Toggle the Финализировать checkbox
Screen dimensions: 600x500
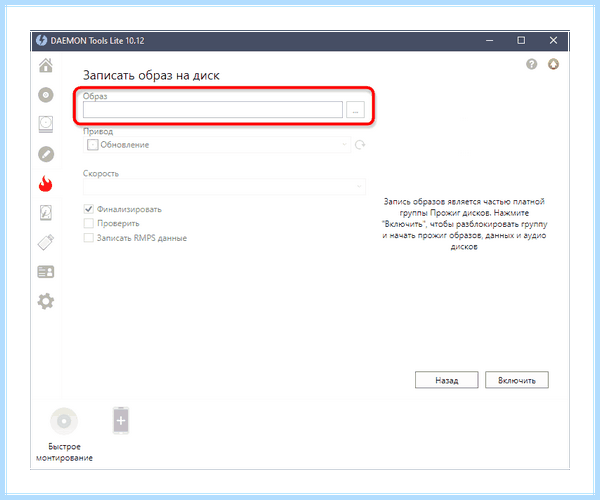(x=88, y=209)
